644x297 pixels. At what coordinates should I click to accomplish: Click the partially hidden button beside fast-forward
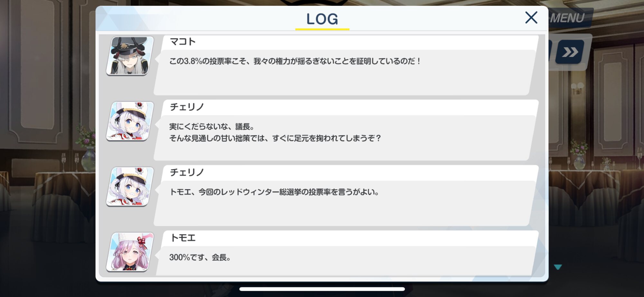[x=551, y=52]
